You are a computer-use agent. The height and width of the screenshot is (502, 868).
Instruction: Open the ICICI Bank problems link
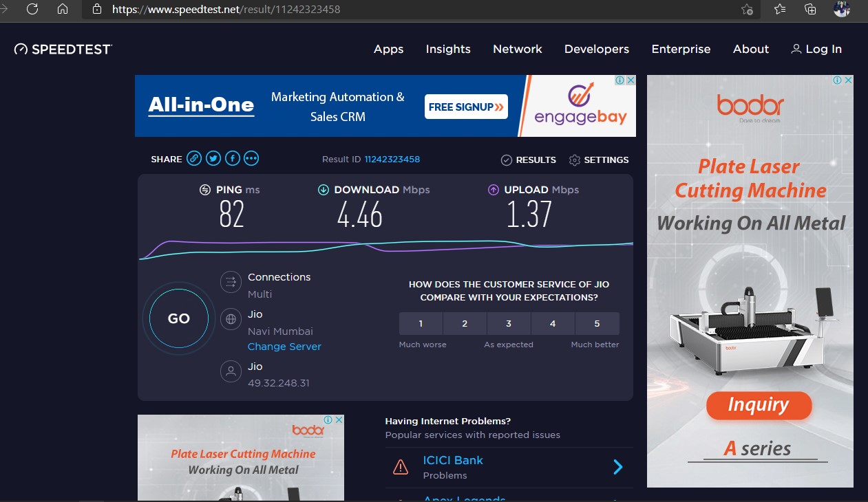point(453,460)
